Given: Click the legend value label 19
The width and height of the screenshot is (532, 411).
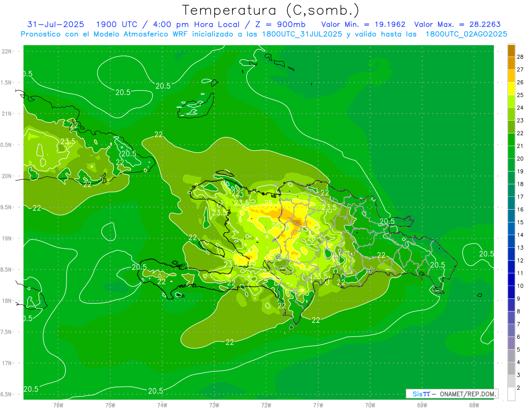Looking at the screenshot, I should (x=520, y=172).
